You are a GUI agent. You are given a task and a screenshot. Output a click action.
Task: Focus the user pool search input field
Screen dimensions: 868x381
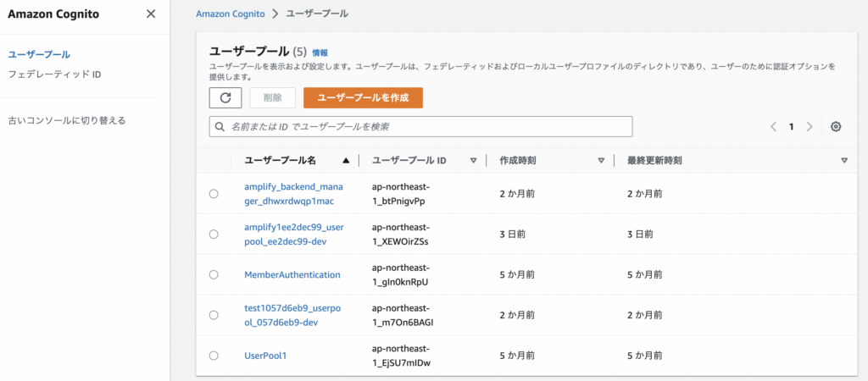(x=420, y=127)
